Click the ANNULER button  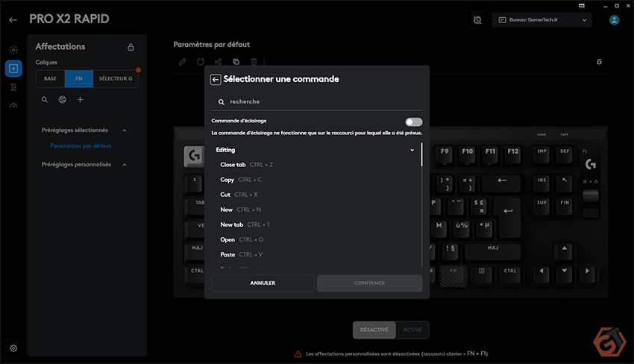(263, 283)
